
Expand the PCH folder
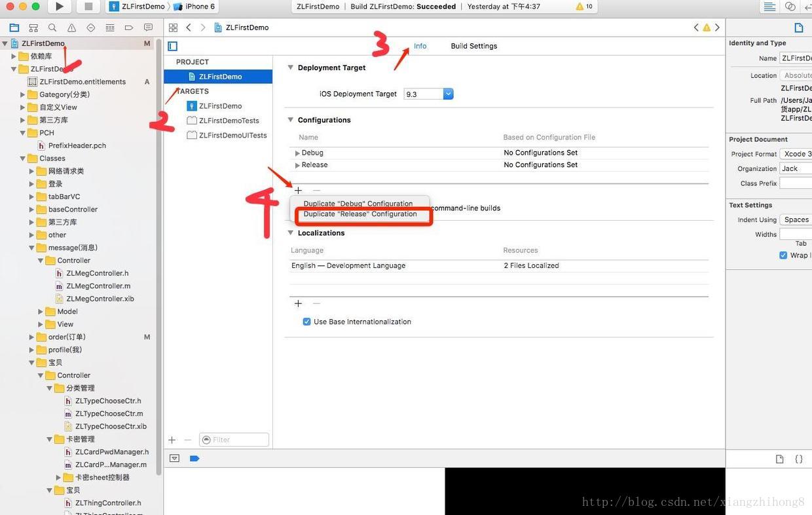[22, 132]
